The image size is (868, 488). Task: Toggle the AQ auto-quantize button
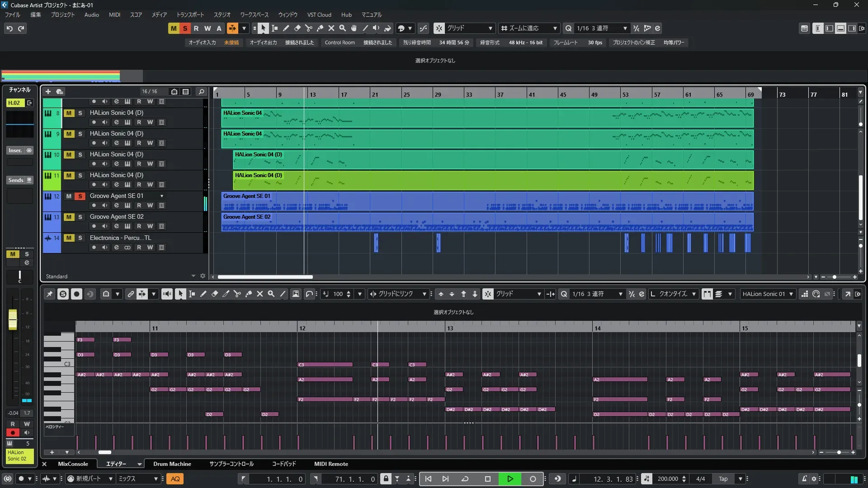point(175,479)
